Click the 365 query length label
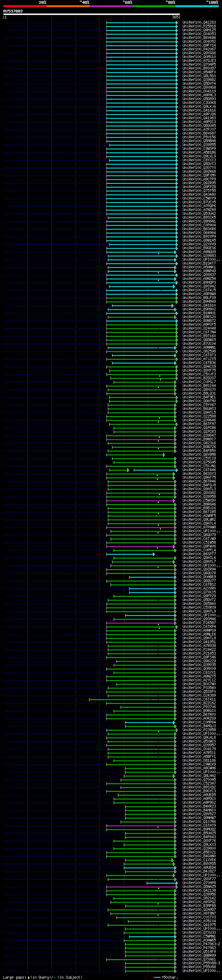Screen dimensions: 222x980 click(x=175, y=17)
